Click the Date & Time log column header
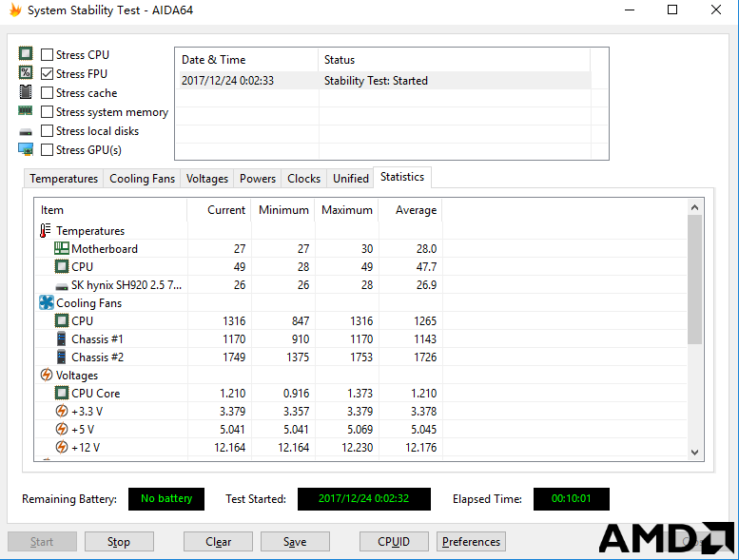 [246, 60]
